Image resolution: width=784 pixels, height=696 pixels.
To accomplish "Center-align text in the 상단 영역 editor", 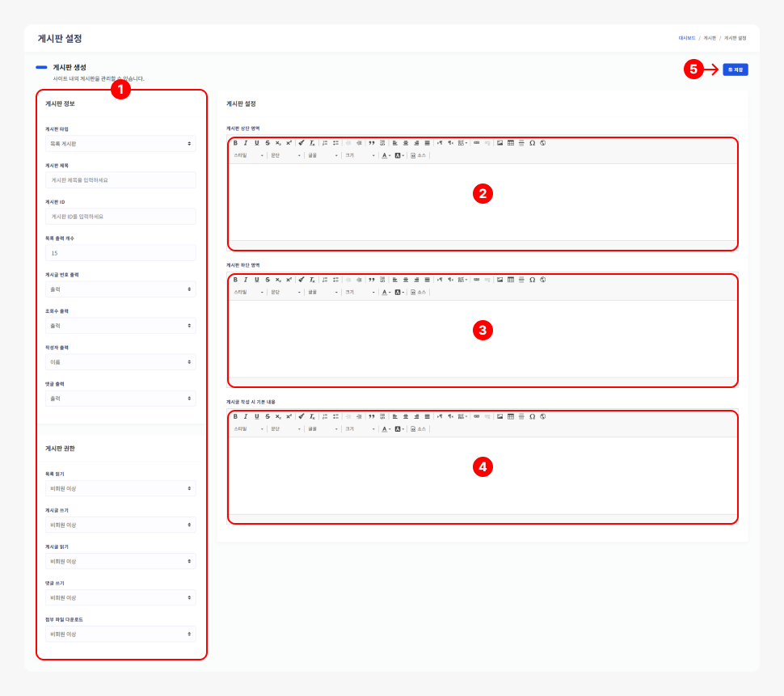I will (406, 143).
